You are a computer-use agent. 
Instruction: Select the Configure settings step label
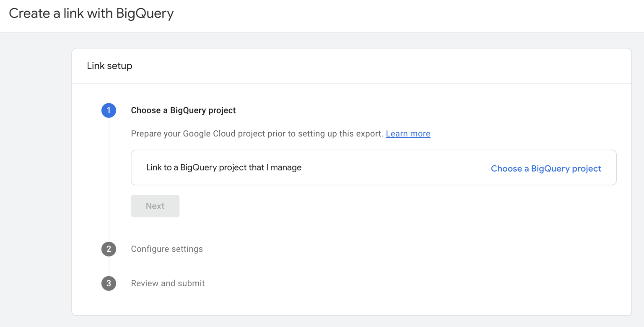166,249
